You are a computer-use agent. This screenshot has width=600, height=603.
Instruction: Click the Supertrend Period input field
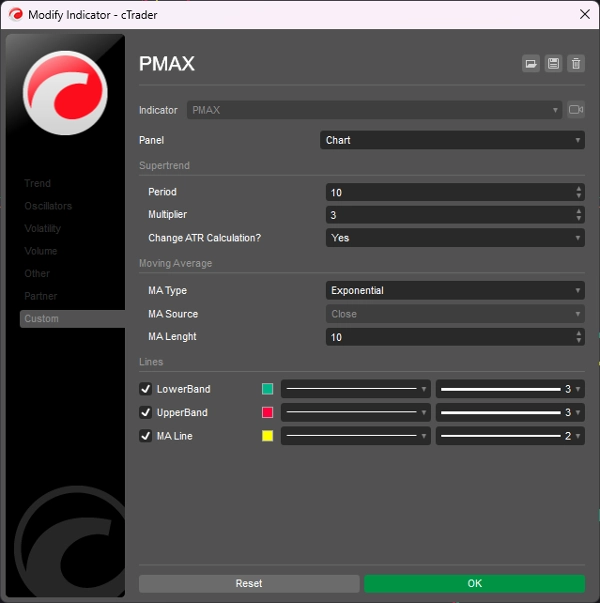coord(448,192)
